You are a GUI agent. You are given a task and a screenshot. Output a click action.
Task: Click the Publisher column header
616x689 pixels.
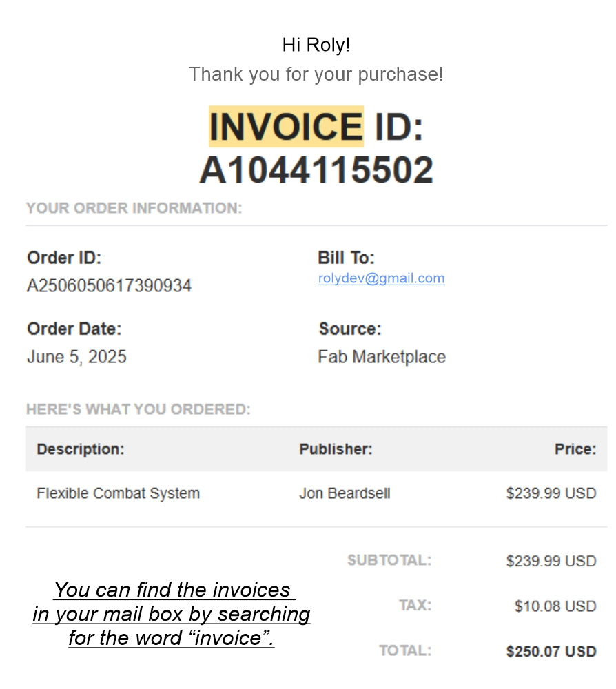click(x=336, y=449)
